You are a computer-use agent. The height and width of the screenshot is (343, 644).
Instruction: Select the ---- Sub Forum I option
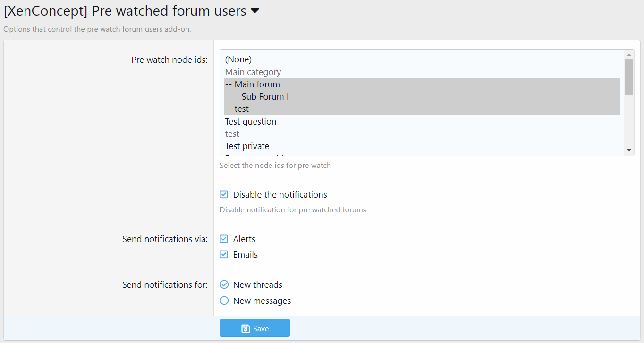[422, 96]
